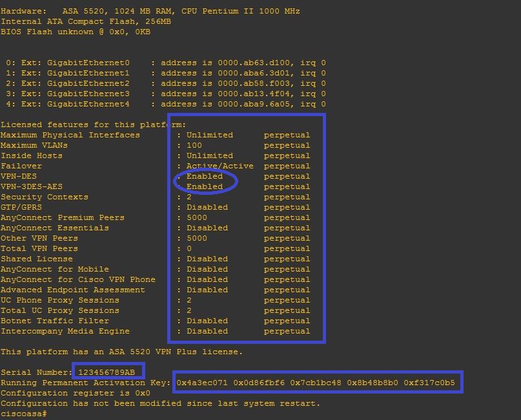Screen dimensions: 521x420
Task: Click the Total VPN Peers label
Action: pyautogui.click(x=39, y=248)
